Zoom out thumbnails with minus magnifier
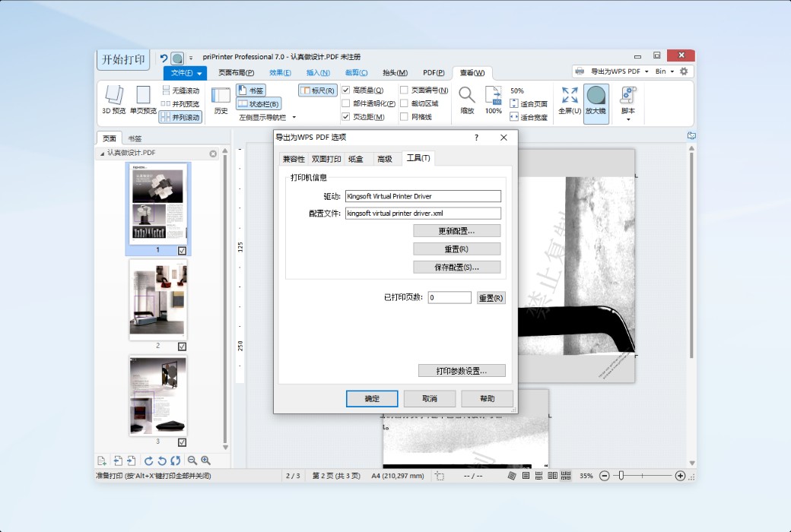Viewport: 791px width, 532px height. 192,461
